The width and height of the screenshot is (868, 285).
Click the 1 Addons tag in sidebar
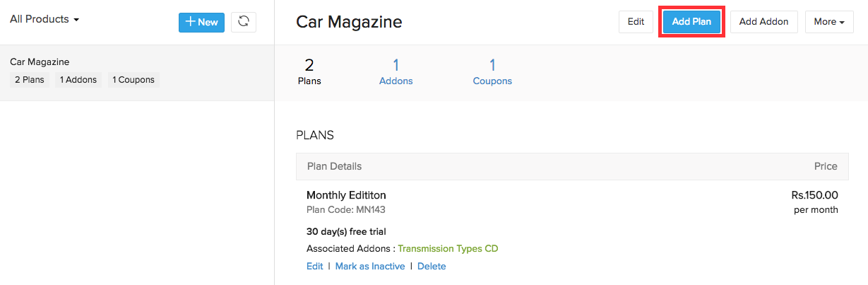78,80
